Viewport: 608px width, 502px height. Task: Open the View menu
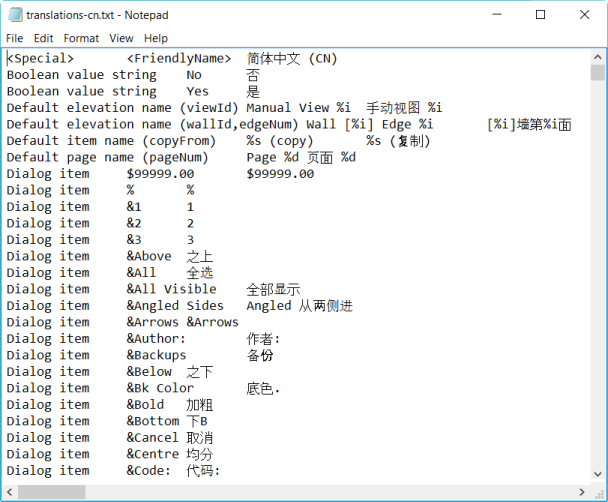coord(121,38)
